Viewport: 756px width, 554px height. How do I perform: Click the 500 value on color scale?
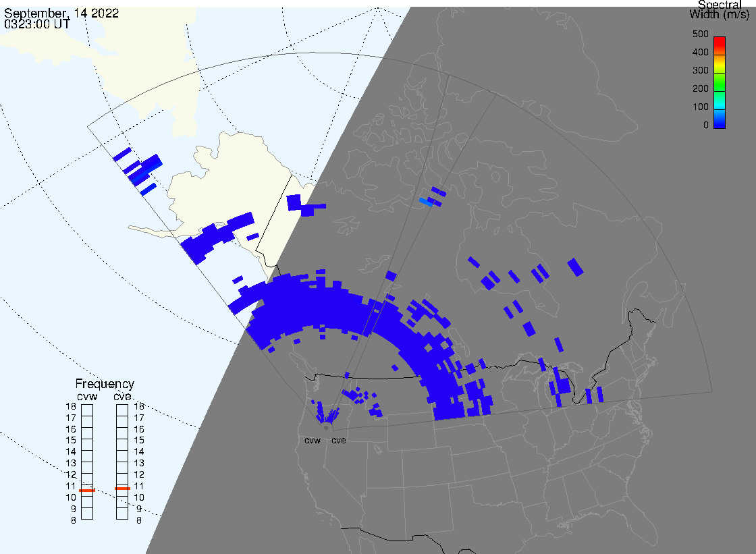700,34
